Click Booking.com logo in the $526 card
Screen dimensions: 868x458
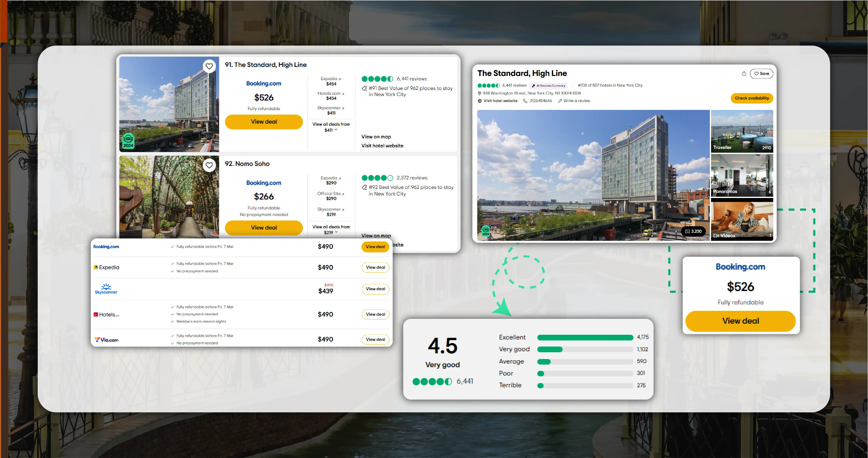coord(740,267)
